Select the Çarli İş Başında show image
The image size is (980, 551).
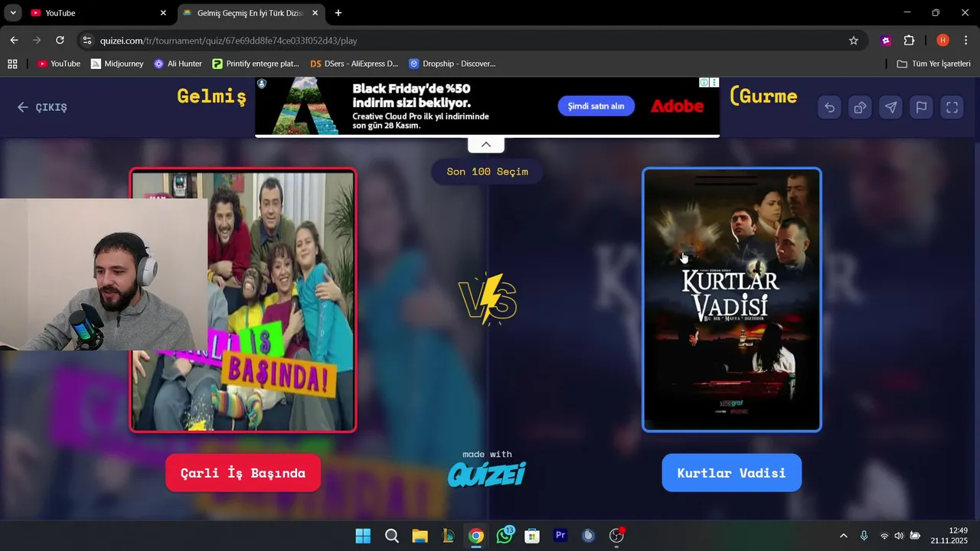(x=243, y=300)
